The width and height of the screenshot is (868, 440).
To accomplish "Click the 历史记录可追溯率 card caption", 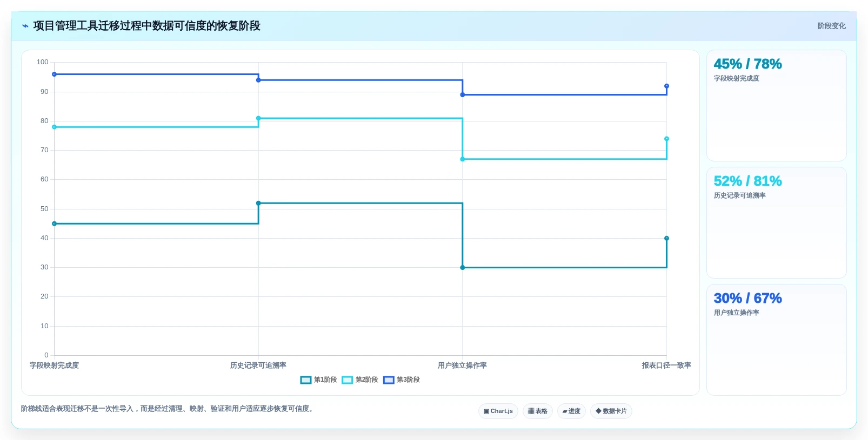I will (x=739, y=195).
